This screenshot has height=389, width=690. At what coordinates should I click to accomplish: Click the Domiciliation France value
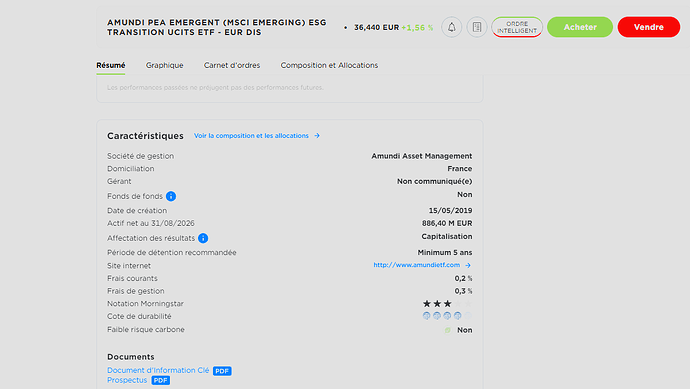point(459,169)
